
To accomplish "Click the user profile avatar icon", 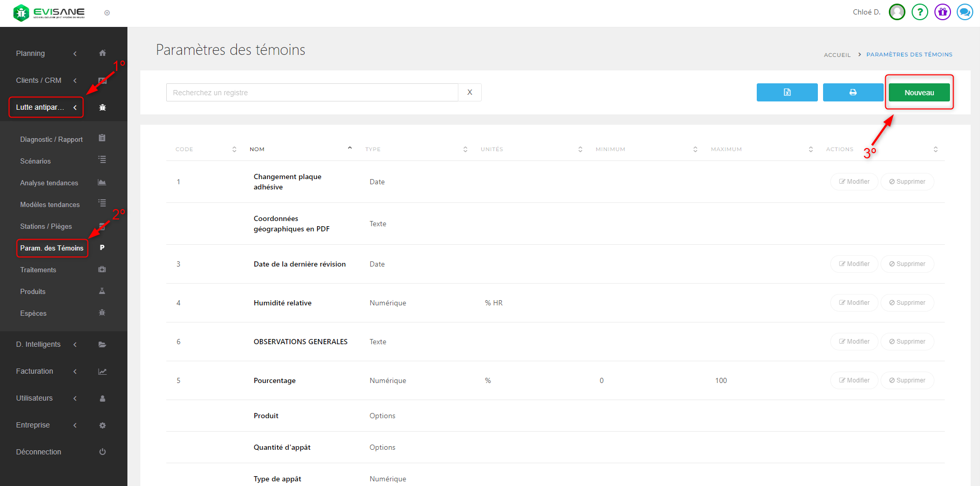I will tap(897, 12).
